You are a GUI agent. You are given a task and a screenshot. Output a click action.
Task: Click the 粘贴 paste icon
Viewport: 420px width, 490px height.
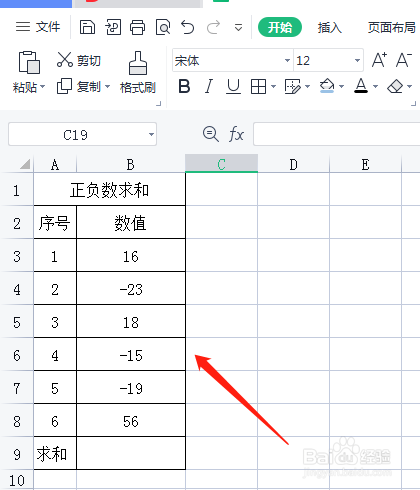point(29,62)
